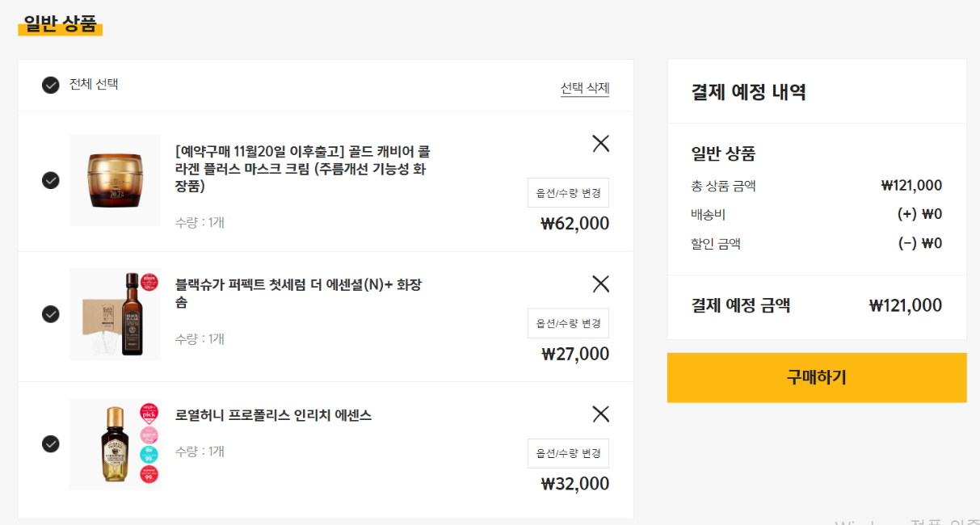Viewport: 980px width, 525px height.
Task: Click the Royal Honey essence bottle thumbnail
Action: [x=115, y=443]
